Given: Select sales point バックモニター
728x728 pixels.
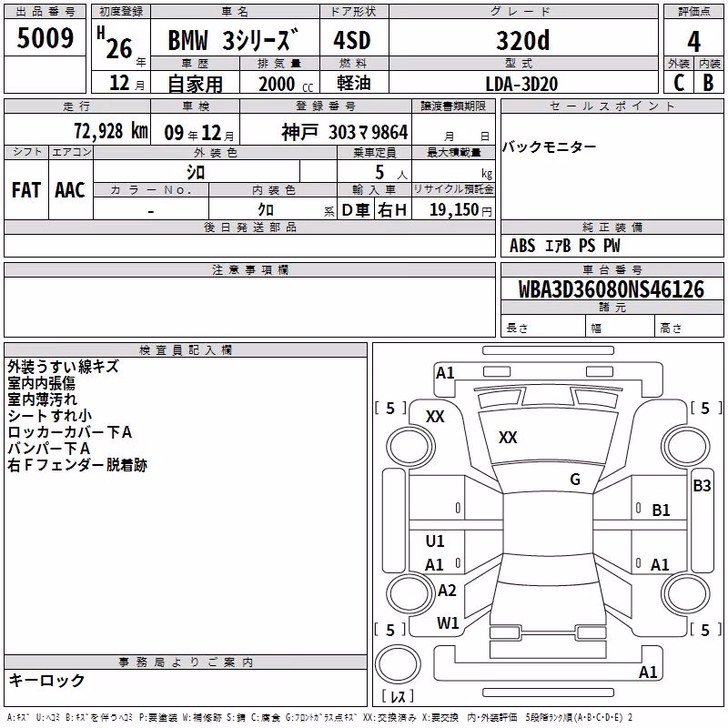Looking at the screenshot, I should [x=549, y=147].
